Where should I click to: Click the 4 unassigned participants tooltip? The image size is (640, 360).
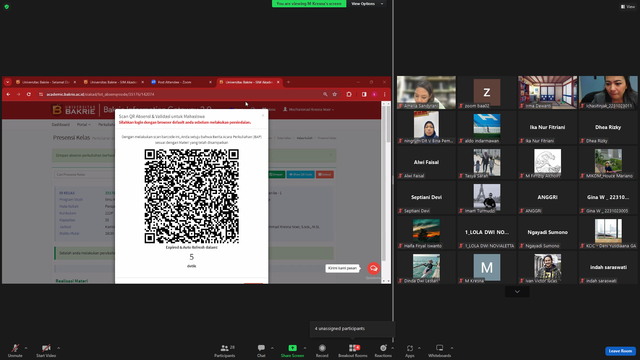click(x=353, y=329)
